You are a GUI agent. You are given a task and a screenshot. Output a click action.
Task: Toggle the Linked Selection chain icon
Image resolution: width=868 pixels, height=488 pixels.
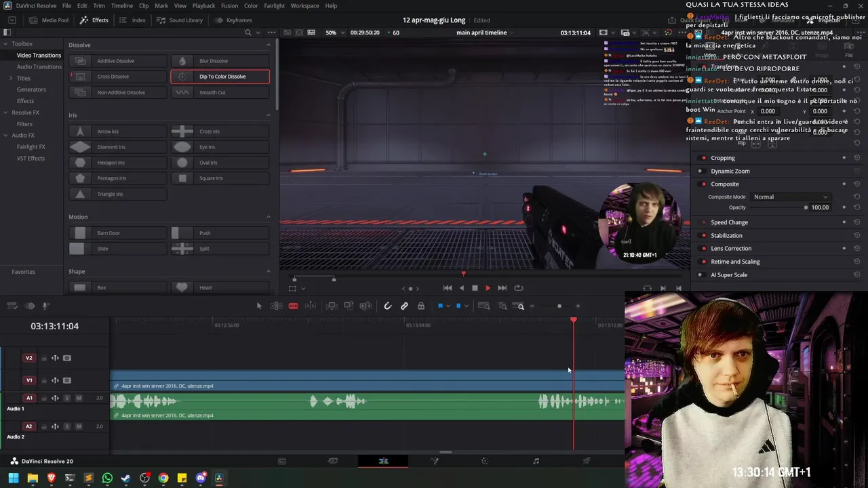tap(404, 306)
